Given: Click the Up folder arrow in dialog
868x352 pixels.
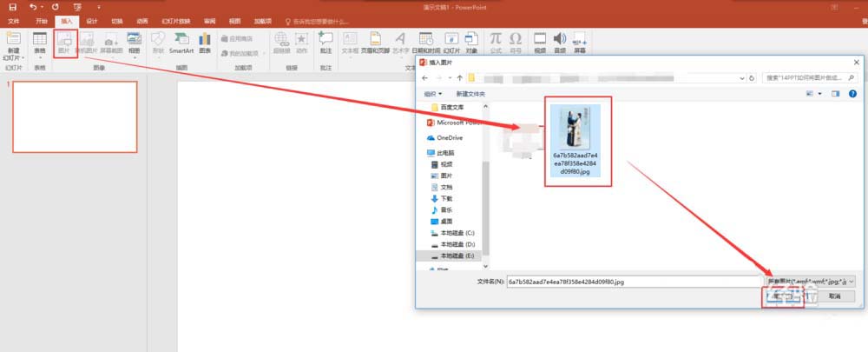Looking at the screenshot, I should pos(459,78).
